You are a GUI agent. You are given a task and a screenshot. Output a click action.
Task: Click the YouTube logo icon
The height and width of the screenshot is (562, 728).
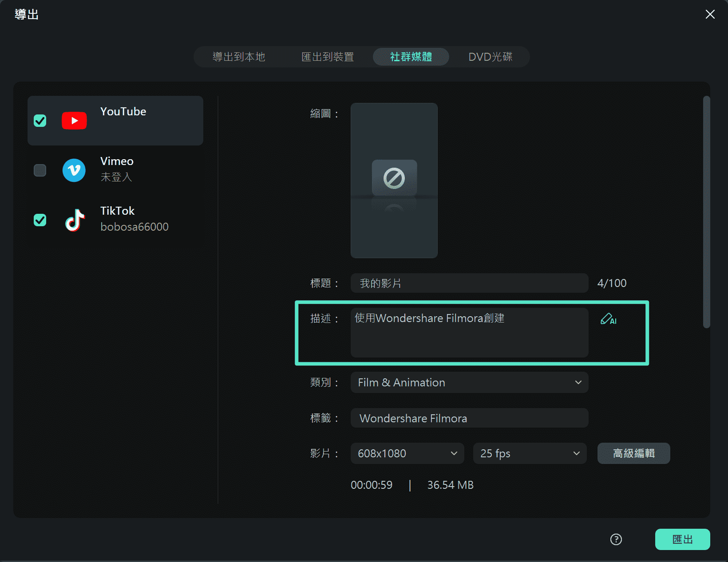(x=74, y=121)
